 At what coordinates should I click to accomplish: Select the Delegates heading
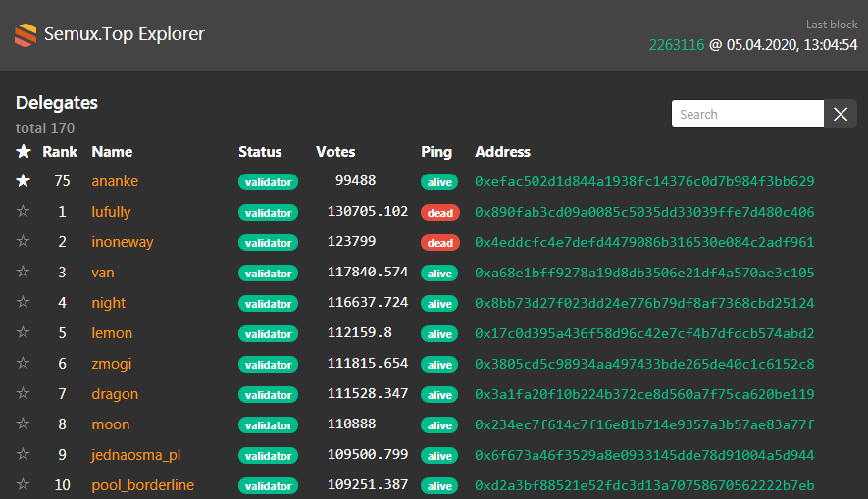(x=57, y=103)
